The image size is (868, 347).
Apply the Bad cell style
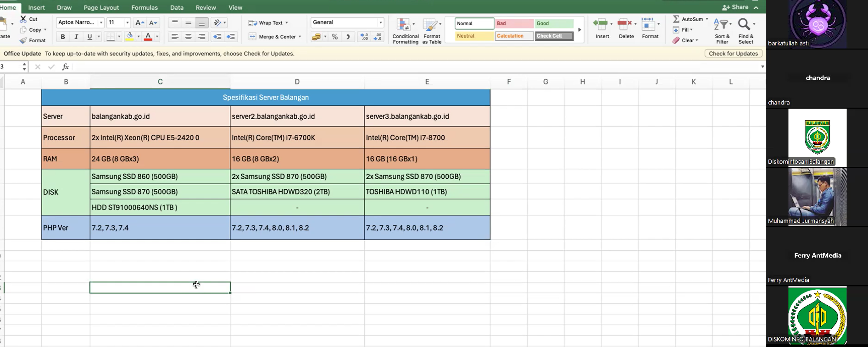[514, 23]
